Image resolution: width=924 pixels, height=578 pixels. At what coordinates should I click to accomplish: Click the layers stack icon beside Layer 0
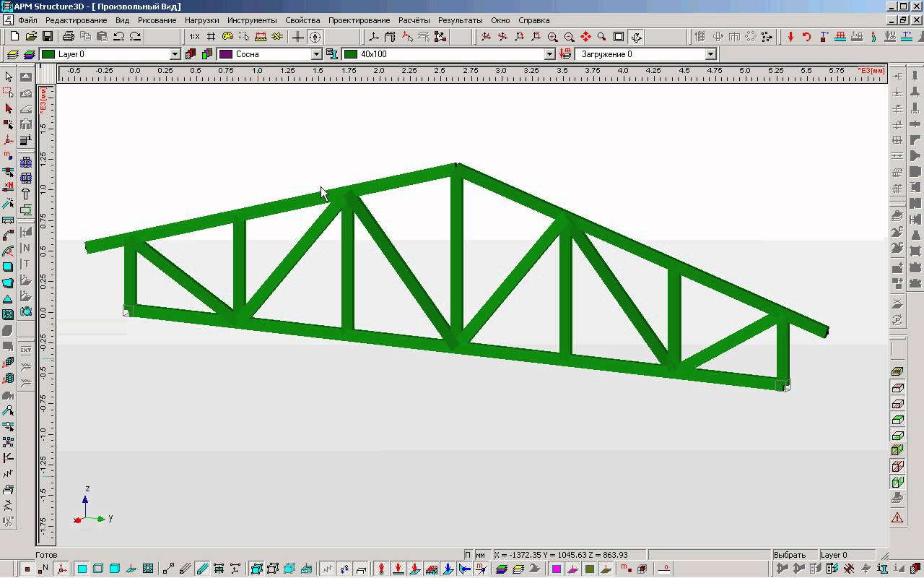pos(30,54)
